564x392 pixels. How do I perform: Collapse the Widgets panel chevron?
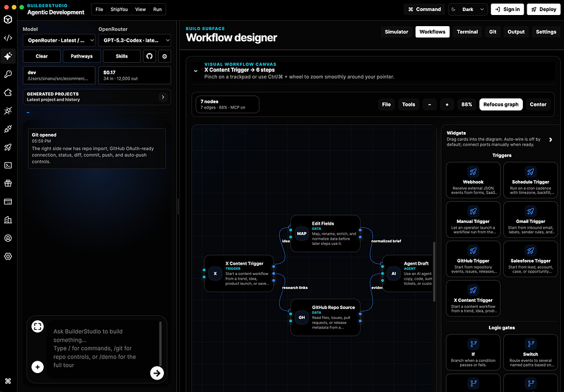(x=551, y=140)
